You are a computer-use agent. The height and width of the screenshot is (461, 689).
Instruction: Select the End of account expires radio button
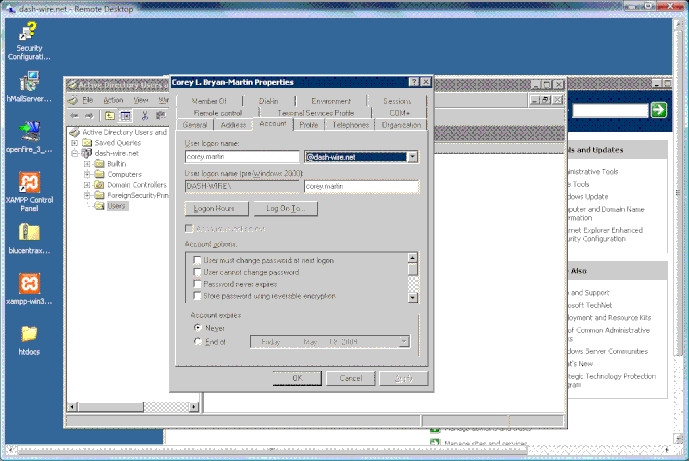coord(198,341)
